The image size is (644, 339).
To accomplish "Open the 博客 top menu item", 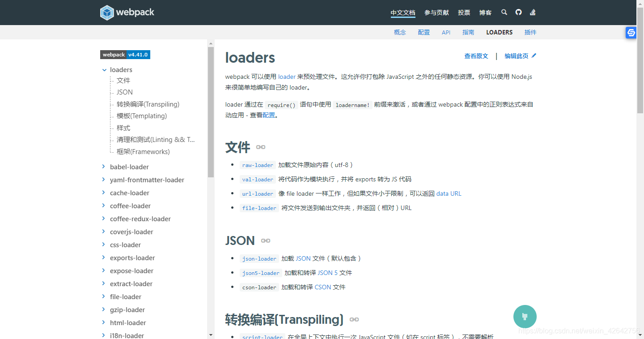I will (x=486, y=13).
